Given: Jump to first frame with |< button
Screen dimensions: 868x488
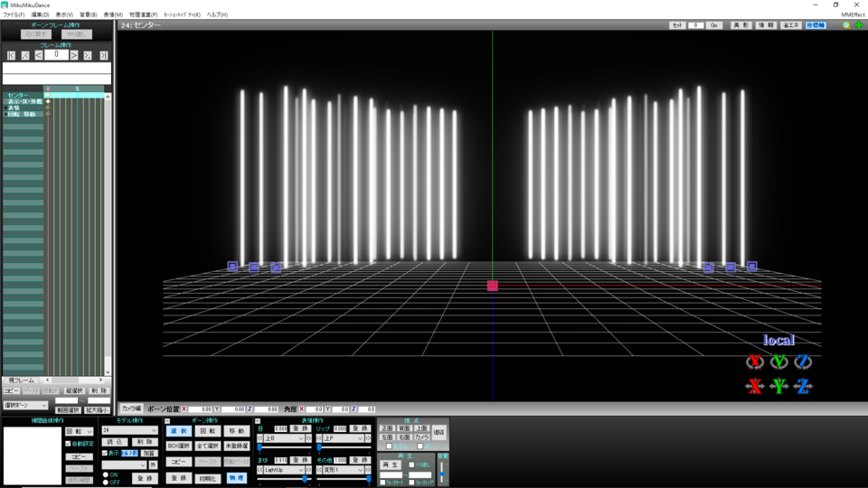Looking at the screenshot, I should (11, 55).
